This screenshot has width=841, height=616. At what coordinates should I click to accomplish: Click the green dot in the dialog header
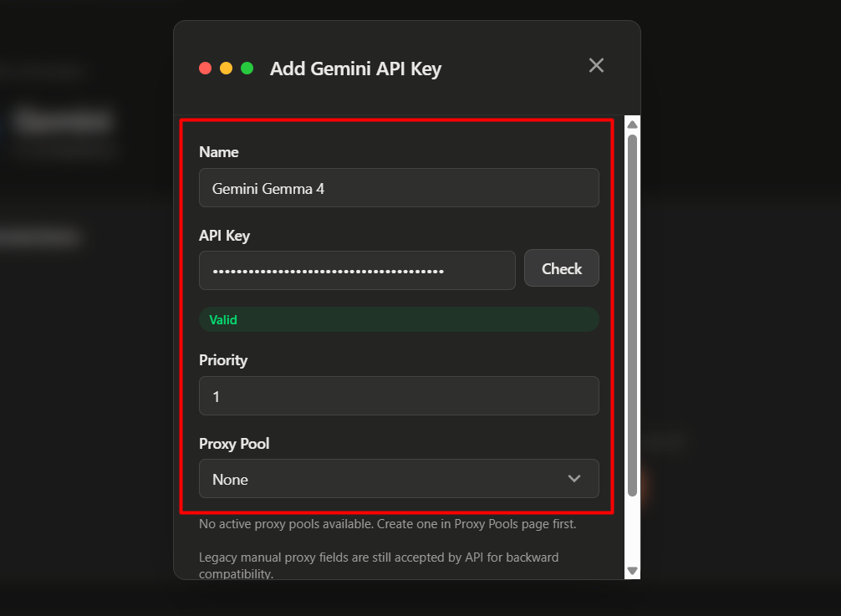coord(247,69)
